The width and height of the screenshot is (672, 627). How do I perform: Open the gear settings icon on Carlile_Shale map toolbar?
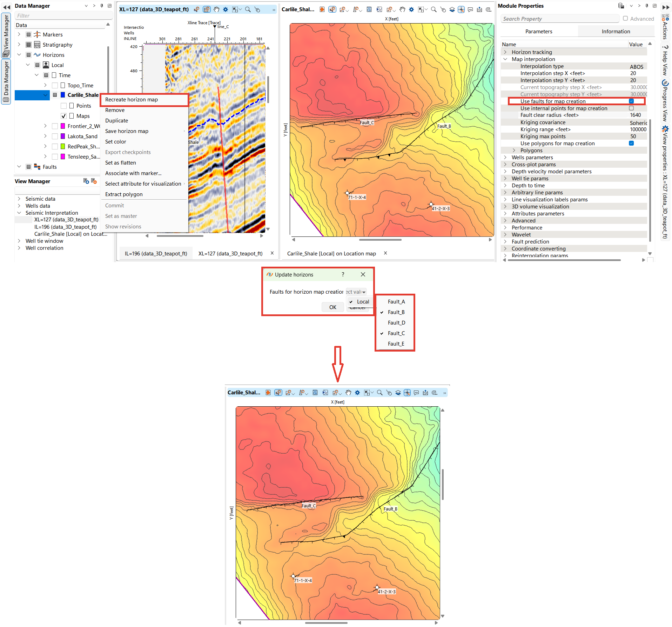click(411, 9)
